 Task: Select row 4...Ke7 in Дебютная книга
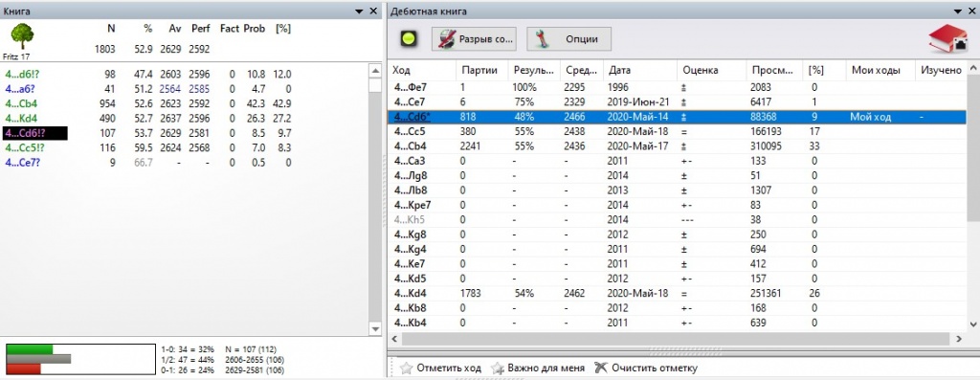(677, 264)
